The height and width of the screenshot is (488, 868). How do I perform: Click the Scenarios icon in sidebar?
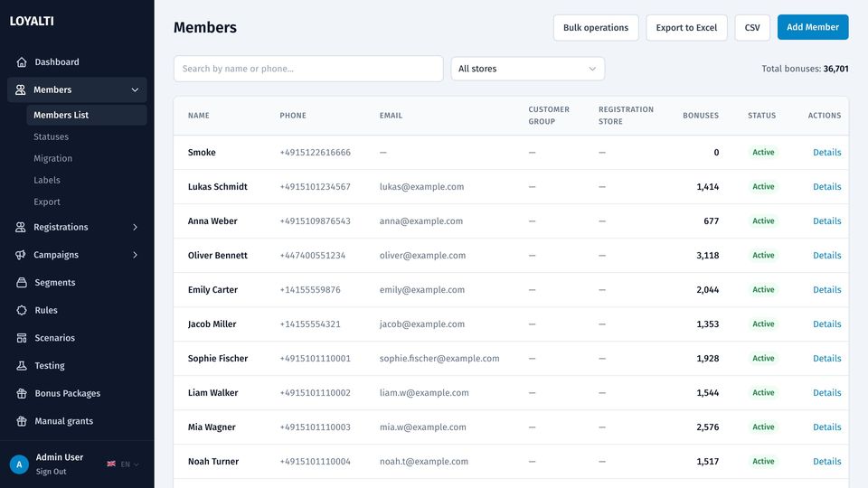click(22, 337)
